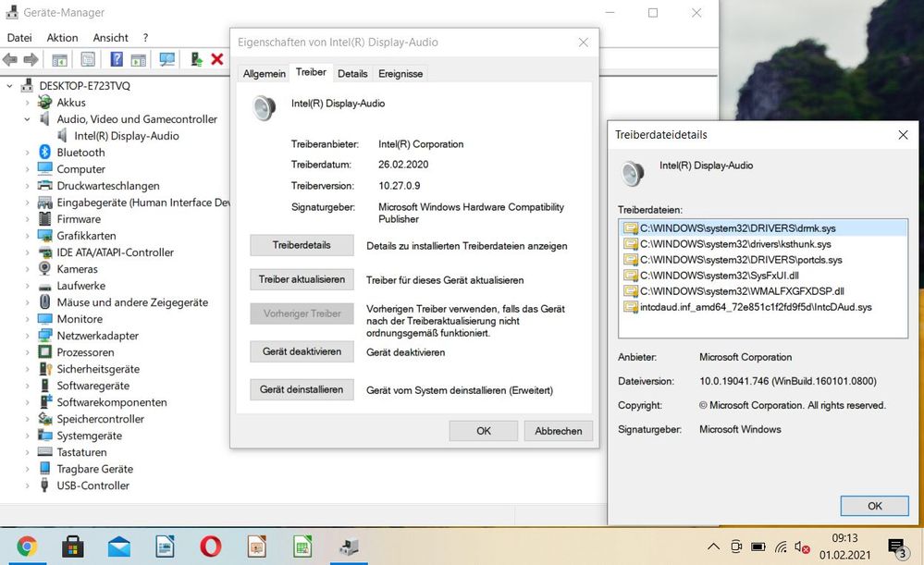Open the Ereignisse tab
This screenshot has height=565, width=924.
(400, 73)
